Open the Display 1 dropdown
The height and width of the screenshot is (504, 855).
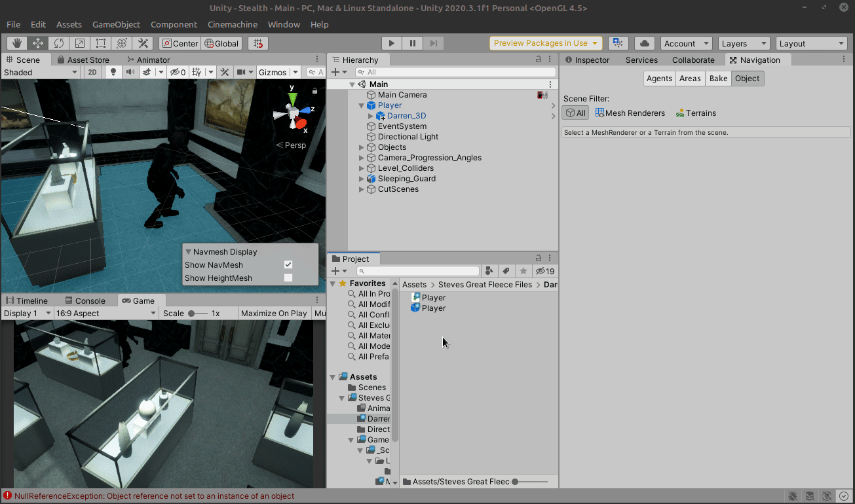[x=27, y=313]
